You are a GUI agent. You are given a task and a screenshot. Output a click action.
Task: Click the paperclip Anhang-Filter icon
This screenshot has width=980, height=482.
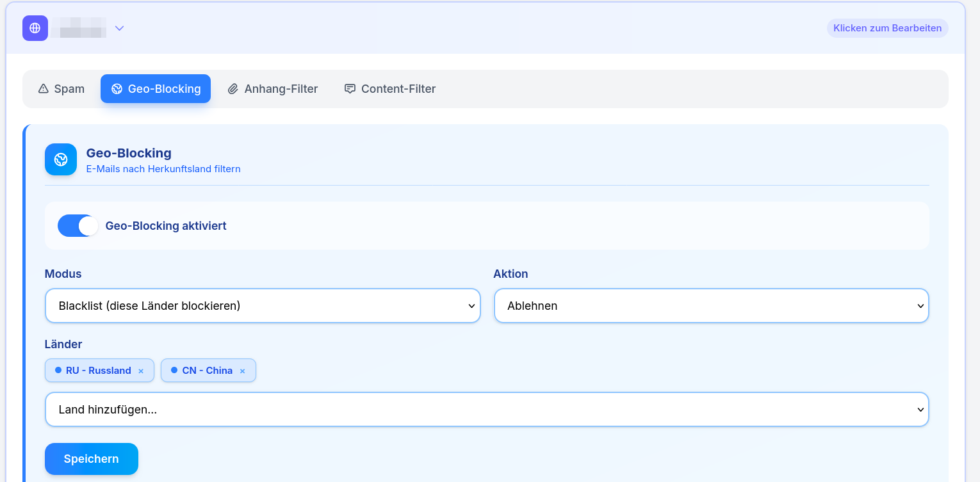[233, 89]
